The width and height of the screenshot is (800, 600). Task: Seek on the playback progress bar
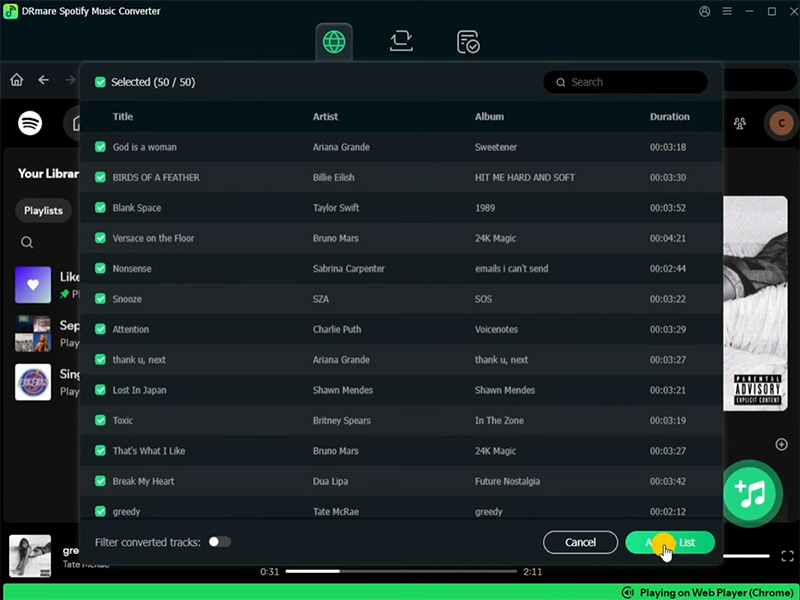[401, 571]
